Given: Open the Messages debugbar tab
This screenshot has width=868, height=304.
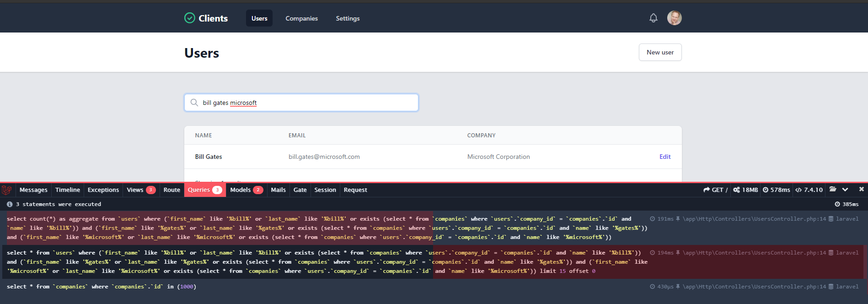Looking at the screenshot, I should tap(33, 190).
